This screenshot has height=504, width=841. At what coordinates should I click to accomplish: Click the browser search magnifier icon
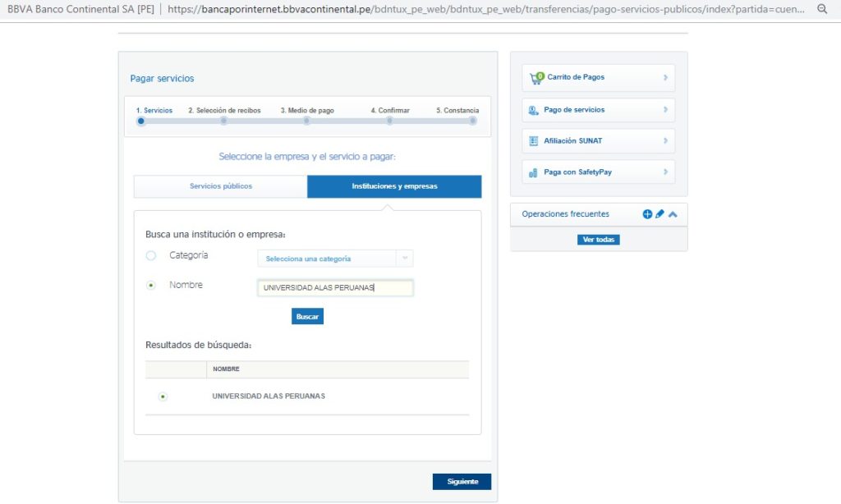(x=821, y=9)
